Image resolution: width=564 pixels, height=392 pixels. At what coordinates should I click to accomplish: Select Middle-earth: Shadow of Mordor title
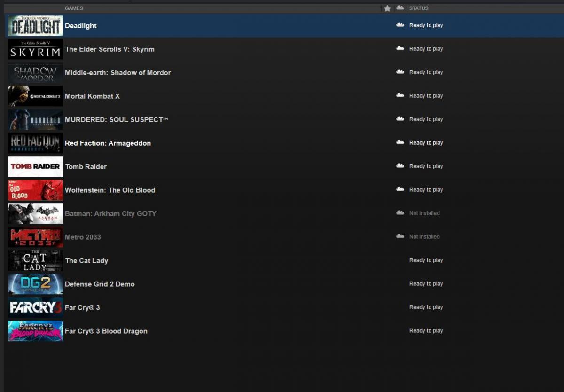pyautogui.click(x=118, y=73)
